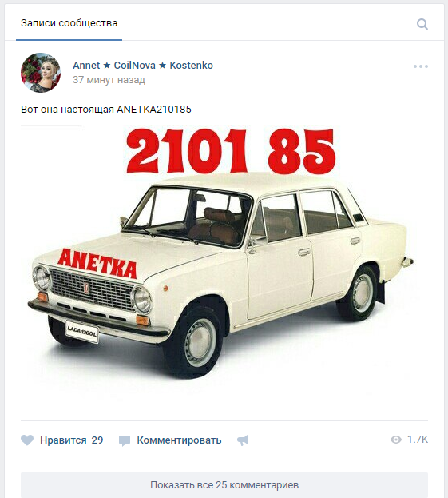The image size is (448, 498).
Task: Share the post via the megaphone icon
Action: coord(243,440)
